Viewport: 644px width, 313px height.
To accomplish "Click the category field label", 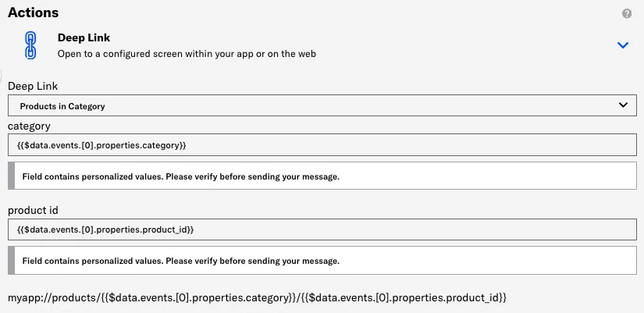I will pyautogui.click(x=29, y=126).
